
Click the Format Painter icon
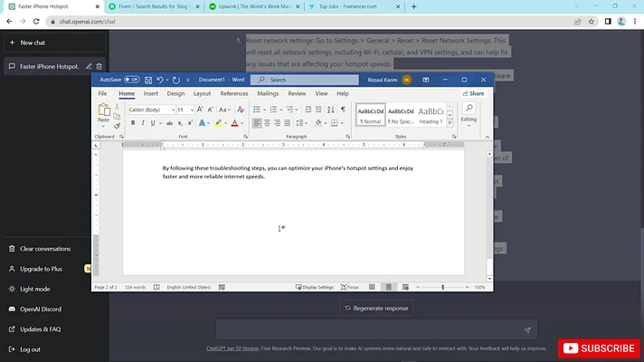[x=116, y=124]
